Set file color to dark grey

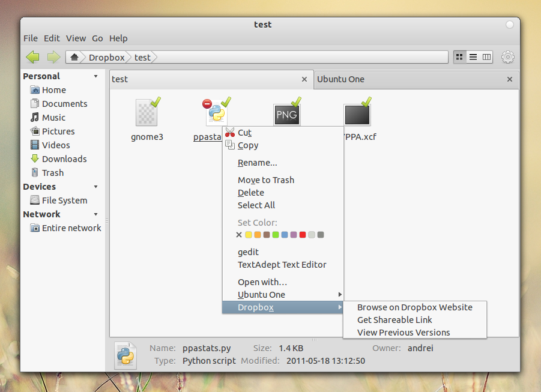point(321,235)
